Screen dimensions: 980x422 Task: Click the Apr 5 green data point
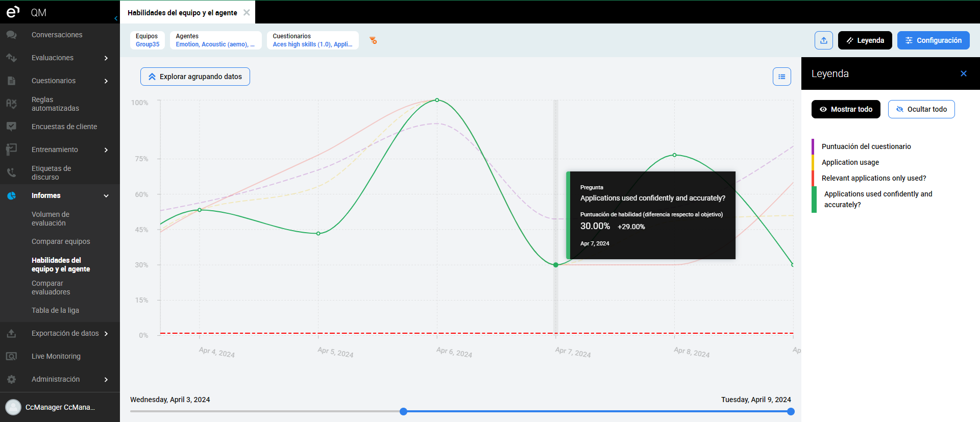(318, 234)
